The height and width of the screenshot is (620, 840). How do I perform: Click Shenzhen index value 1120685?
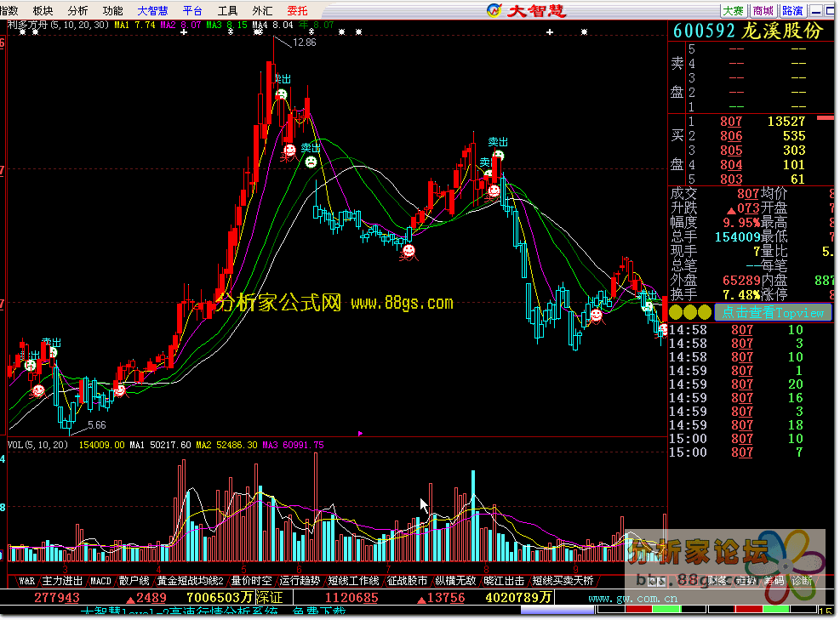[351, 598]
